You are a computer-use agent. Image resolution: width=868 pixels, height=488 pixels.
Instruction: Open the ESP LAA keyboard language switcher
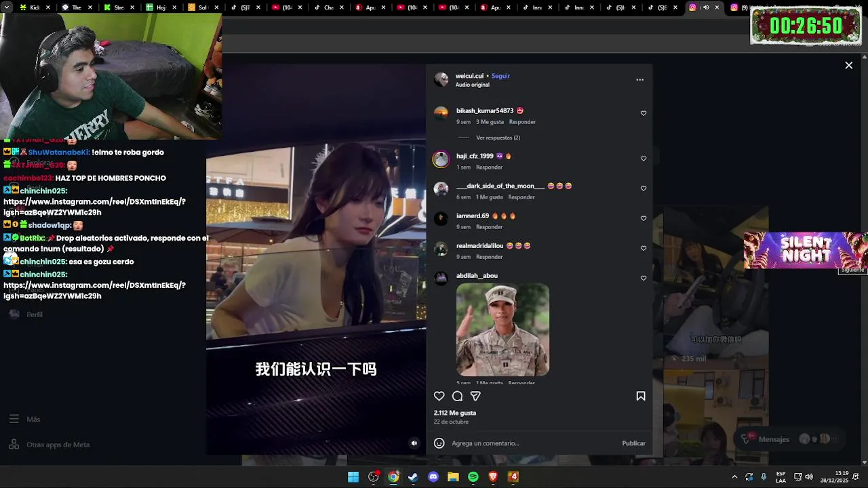point(781,477)
